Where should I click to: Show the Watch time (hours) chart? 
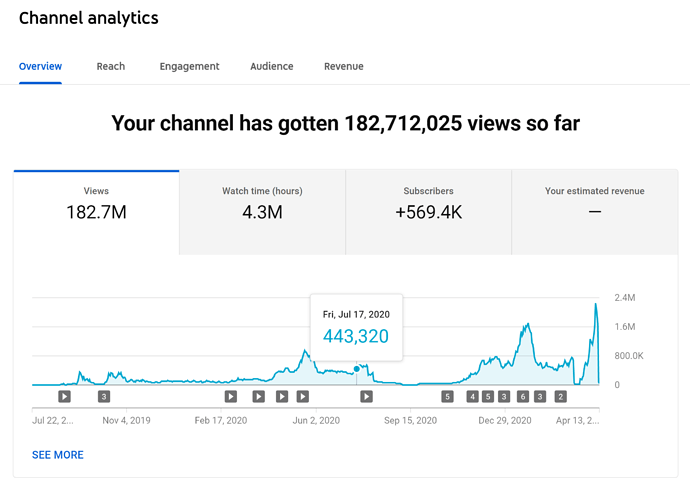tap(262, 204)
